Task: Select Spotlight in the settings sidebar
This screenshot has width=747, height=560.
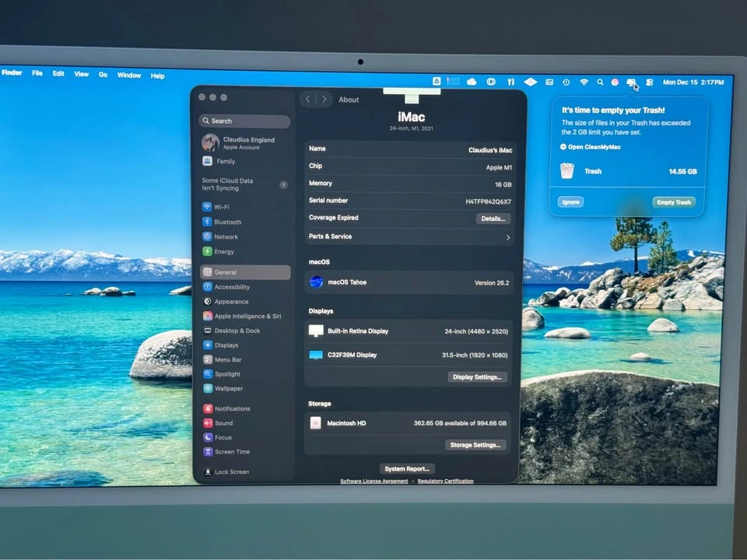Action: [x=222, y=374]
